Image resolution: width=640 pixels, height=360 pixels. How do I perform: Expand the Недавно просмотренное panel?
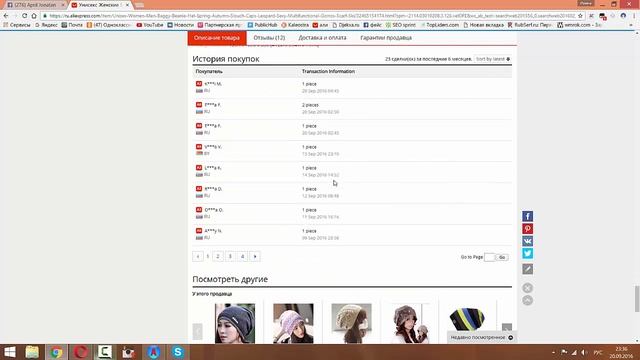pos(481,338)
